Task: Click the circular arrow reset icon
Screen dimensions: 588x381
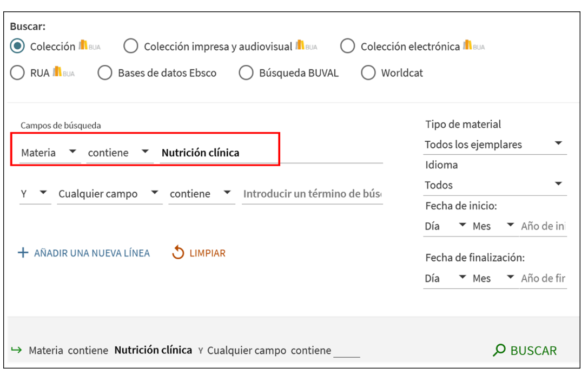Action: point(178,253)
